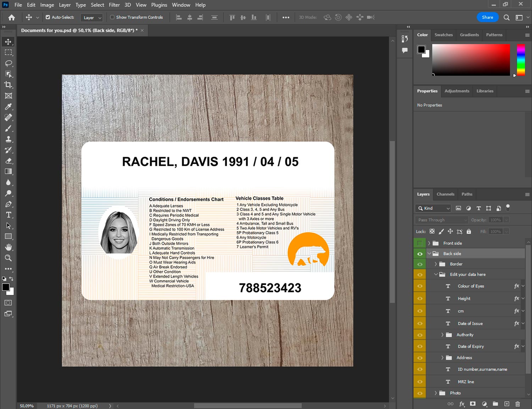532x409 pixels.
Task: Switch to the Channels tab
Action: (445, 194)
